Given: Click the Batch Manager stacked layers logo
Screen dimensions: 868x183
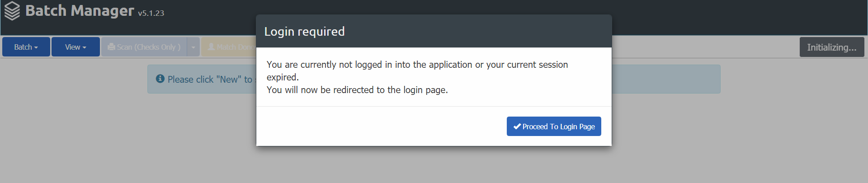Looking at the screenshot, I should point(12,11).
